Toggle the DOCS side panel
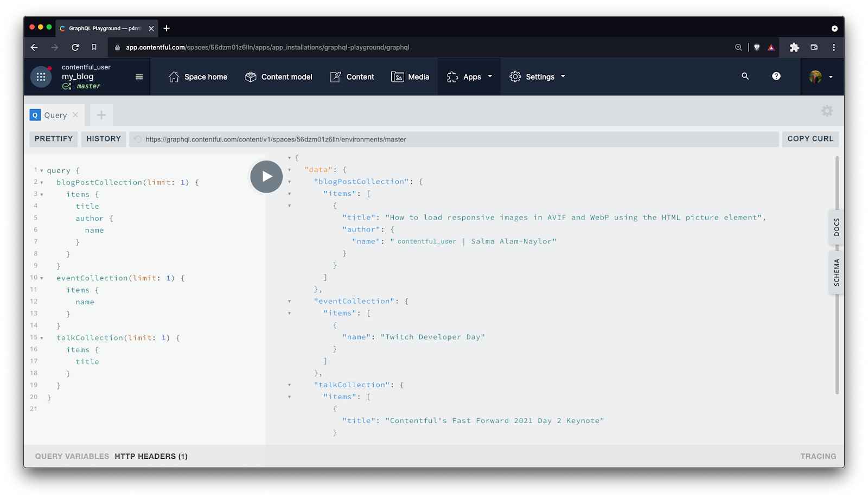 pos(836,227)
